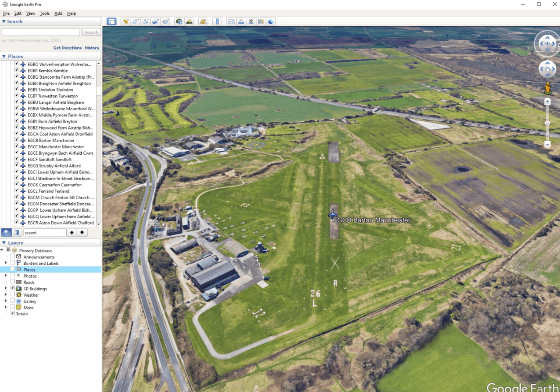Select the Add Polygon tool
Viewport: 560px width, 392px height.
135,22
